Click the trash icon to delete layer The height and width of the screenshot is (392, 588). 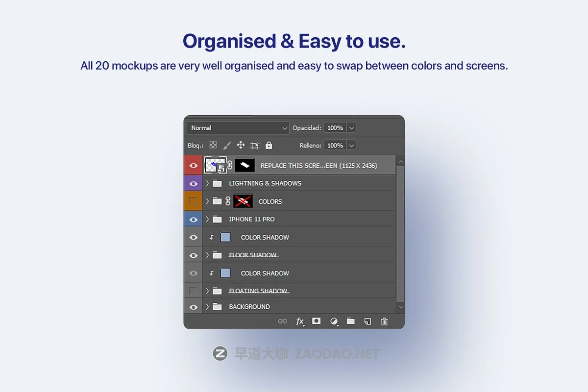tap(384, 321)
